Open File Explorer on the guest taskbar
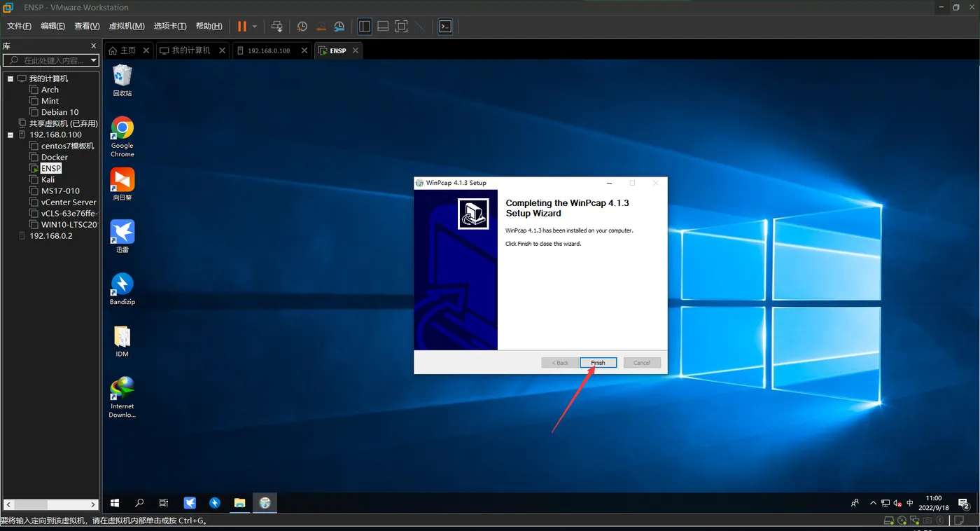 tap(239, 502)
